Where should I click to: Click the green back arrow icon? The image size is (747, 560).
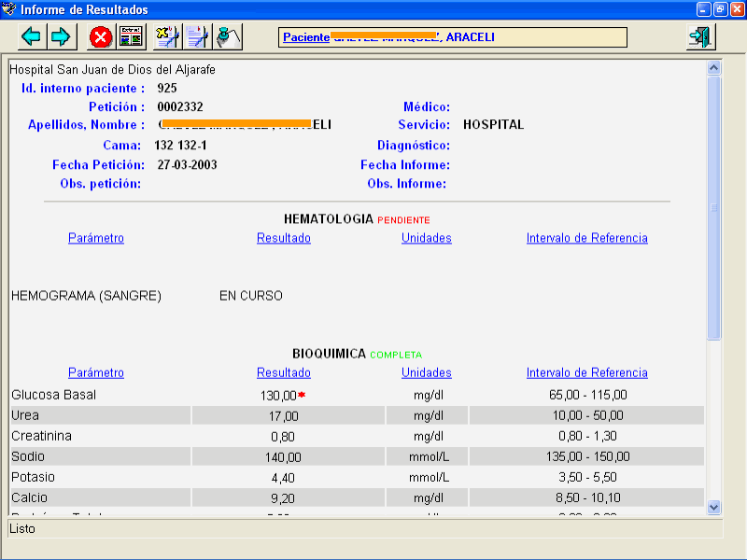[x=33, y=36]
